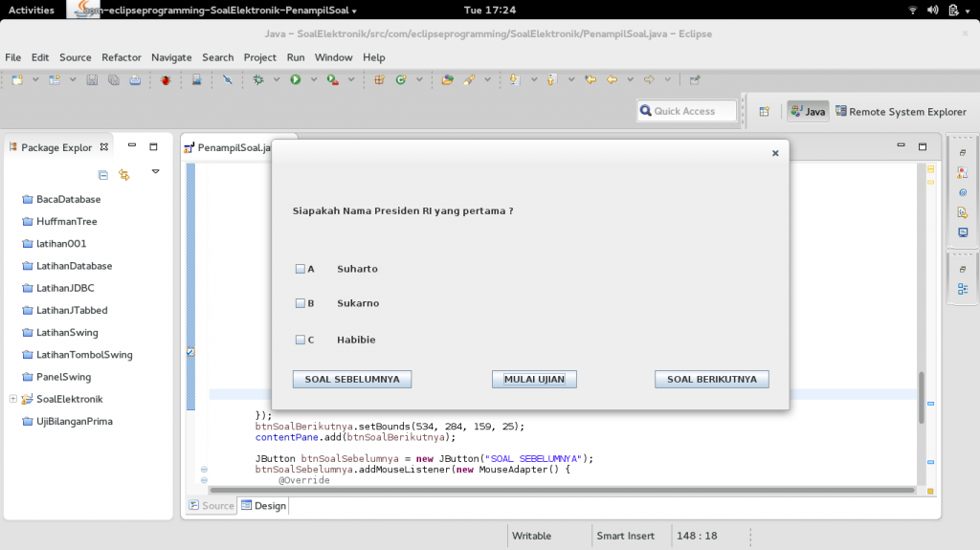Select the BacaDatabase project
This screenshot has height=550, width=980.
pyautogui.click(x=61, y=199)
